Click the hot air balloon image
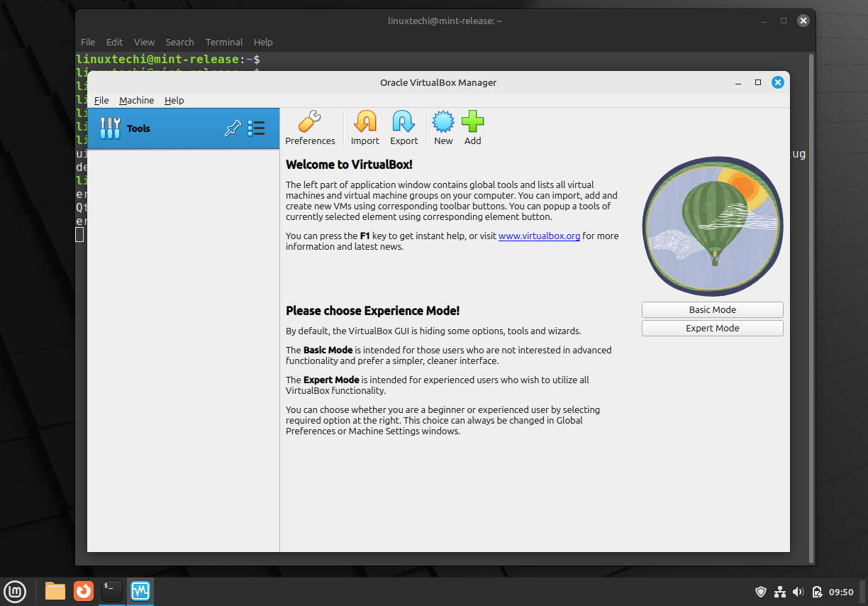Screen dimensions: 868x606 click(x=713, y=226)
